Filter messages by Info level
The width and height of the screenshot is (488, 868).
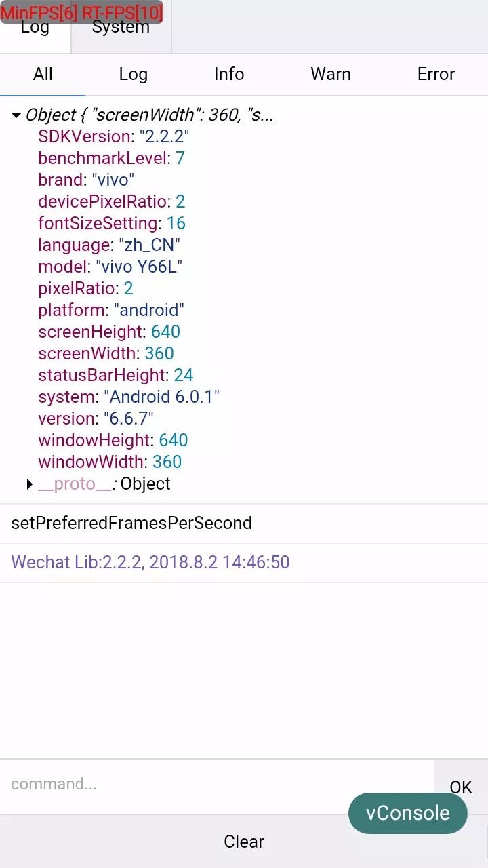229,75
